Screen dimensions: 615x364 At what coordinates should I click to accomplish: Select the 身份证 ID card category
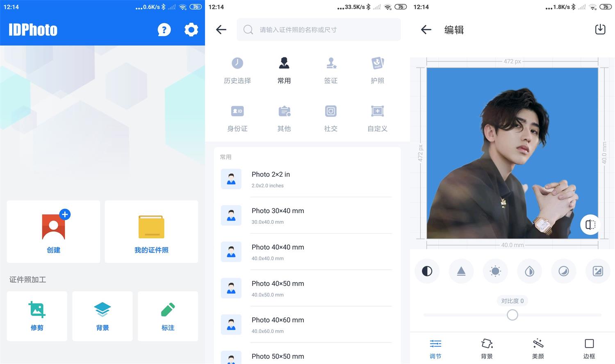(237, 118)
